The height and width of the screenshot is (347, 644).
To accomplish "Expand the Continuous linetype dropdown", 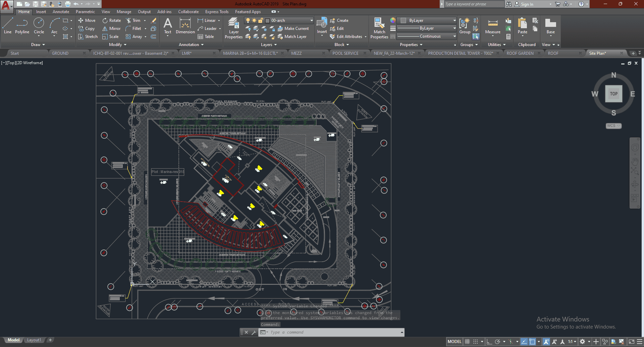I will click(454, 36).
